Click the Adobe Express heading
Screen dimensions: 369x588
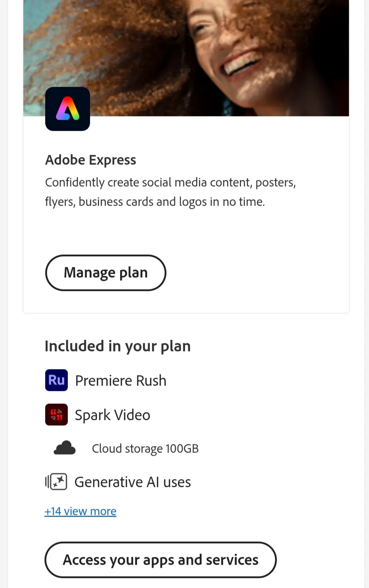[91, 160]
